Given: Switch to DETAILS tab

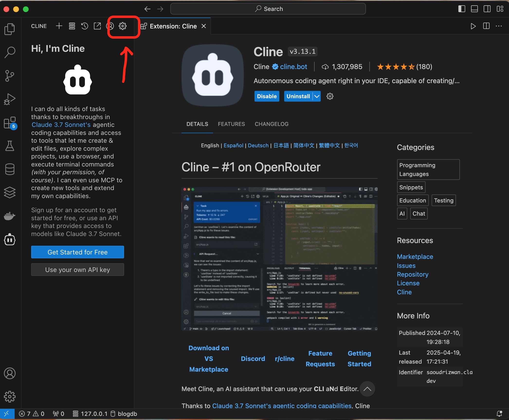Looking at the screenshot, I should (197, 124).
